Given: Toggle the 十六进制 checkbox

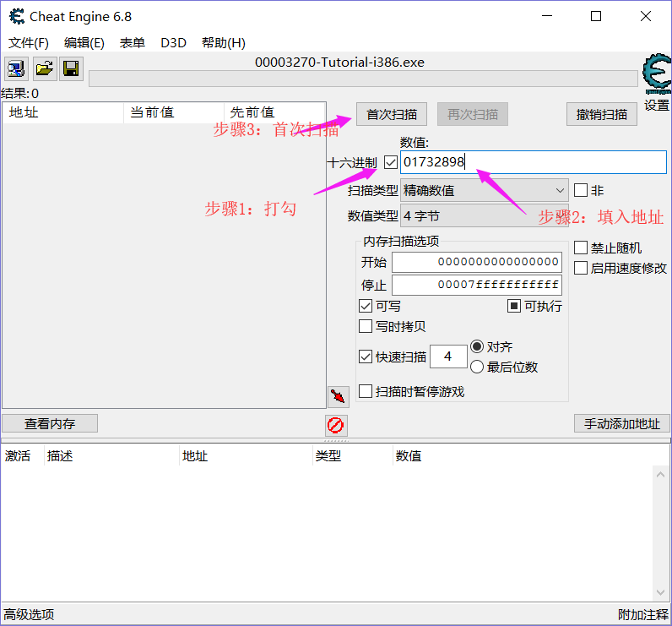Looking at the screenshot, I should (x=390, y=162).
